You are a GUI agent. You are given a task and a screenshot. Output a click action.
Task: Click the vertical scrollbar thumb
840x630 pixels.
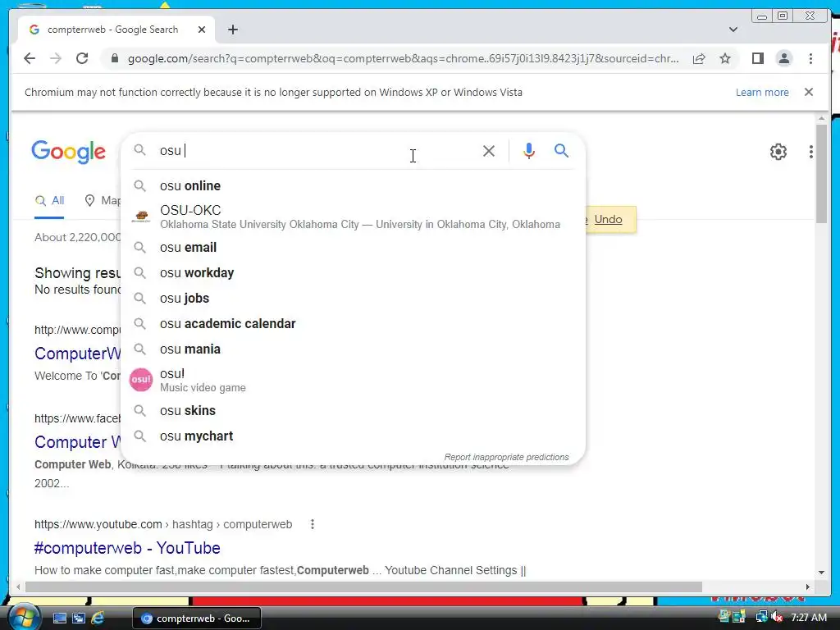(821, 174)
